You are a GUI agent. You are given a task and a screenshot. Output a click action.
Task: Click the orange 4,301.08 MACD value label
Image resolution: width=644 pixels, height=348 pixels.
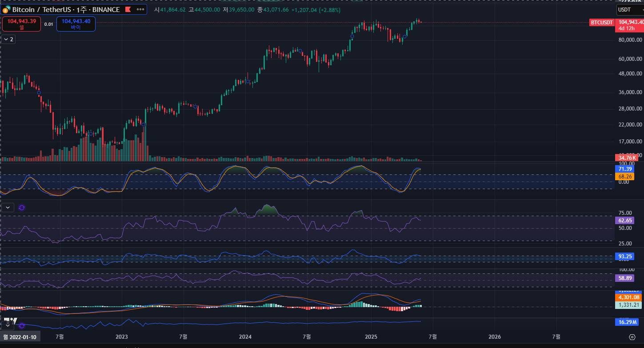pyautogui.click(x=628, y=297)
